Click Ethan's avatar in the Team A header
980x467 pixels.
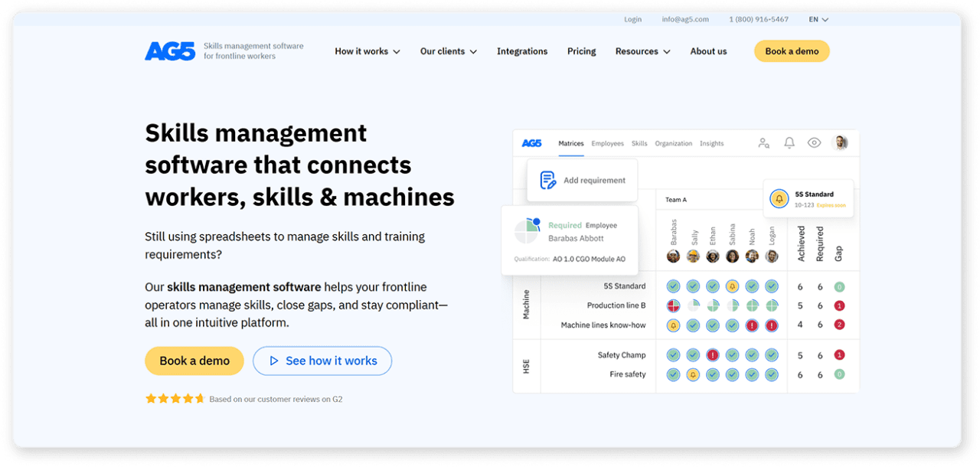point(713,256)
